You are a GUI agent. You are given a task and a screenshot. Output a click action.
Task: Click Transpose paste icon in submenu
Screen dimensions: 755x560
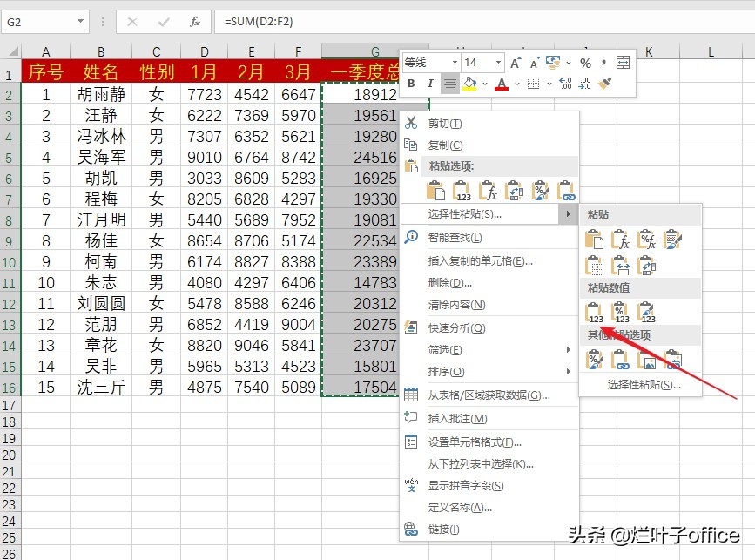coord(646,266)
